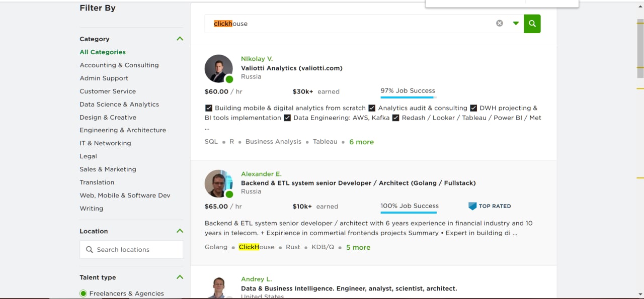The image size is (644, 299).
Task: Select the Web, Mobile & Software Dev category
Action: coord(125,195)
